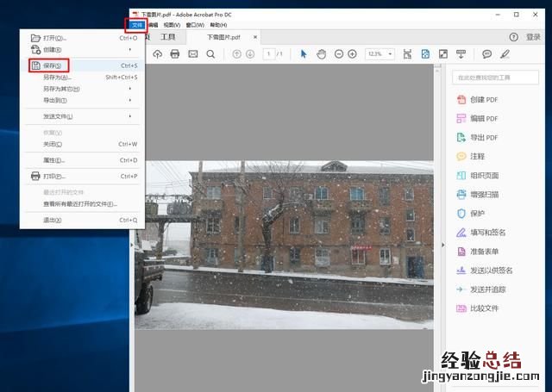552x392 pixels.
Task: Select the hand pan tool
Action: [x=321, y=53]
